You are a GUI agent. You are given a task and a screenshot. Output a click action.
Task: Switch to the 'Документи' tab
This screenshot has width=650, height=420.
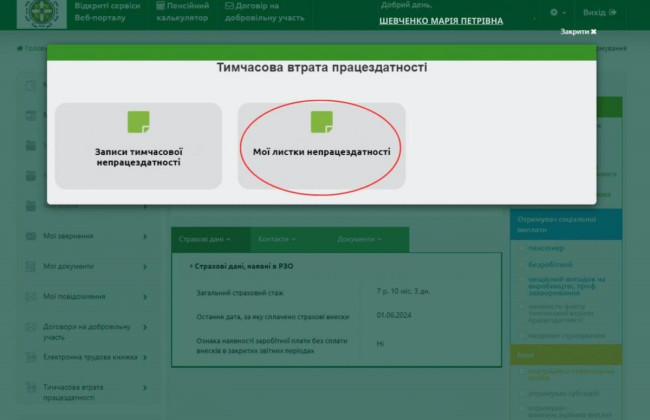tap(359, 239)
